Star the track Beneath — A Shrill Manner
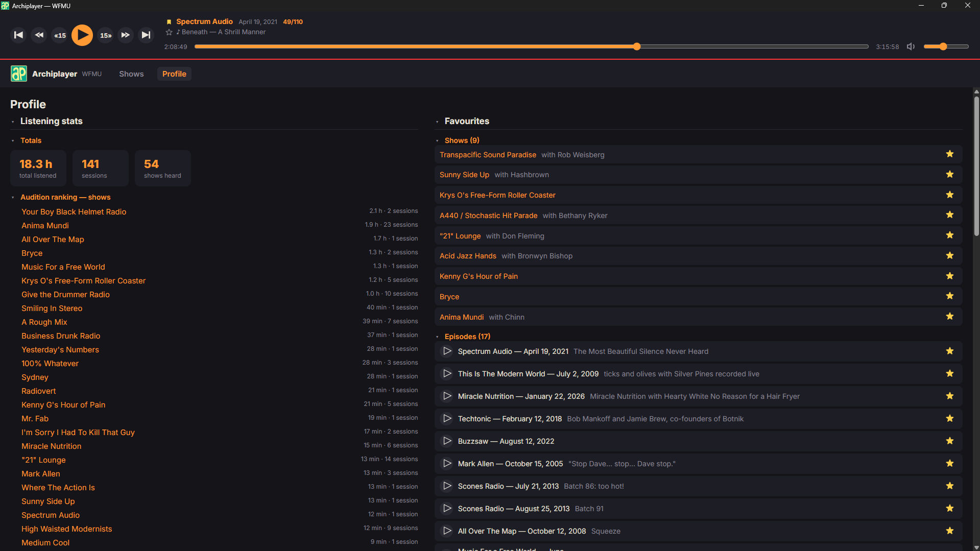Screen dimensions: 980x551 169,32
